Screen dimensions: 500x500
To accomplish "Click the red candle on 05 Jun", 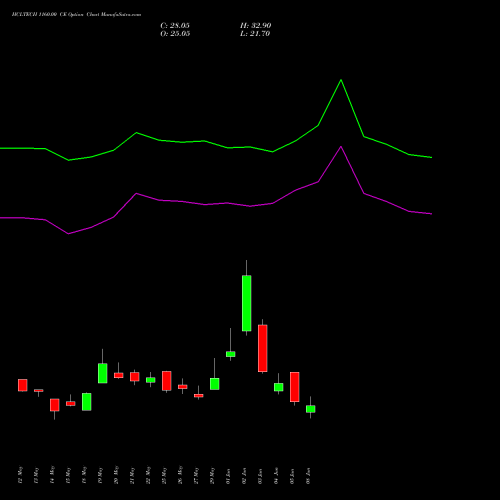I will [x=295, y=387].
